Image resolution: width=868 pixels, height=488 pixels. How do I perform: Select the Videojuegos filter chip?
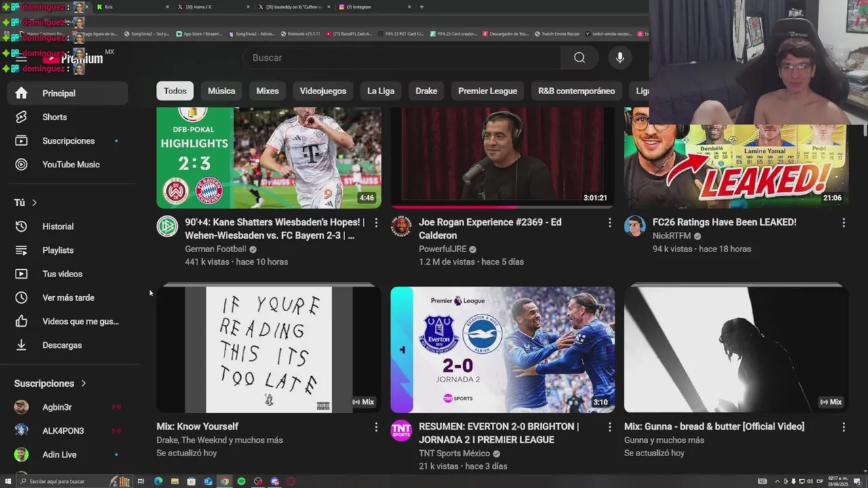coord(323,91)
